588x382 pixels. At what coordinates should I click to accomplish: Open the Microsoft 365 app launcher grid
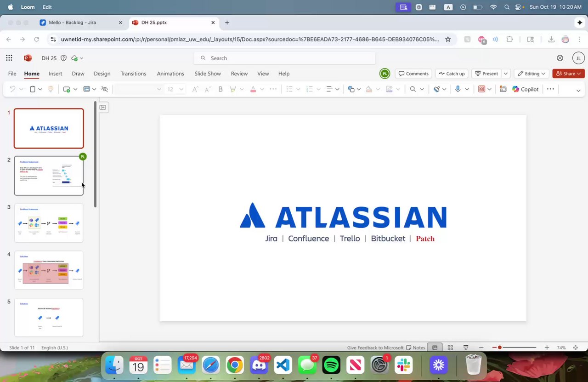click(9, 58)
